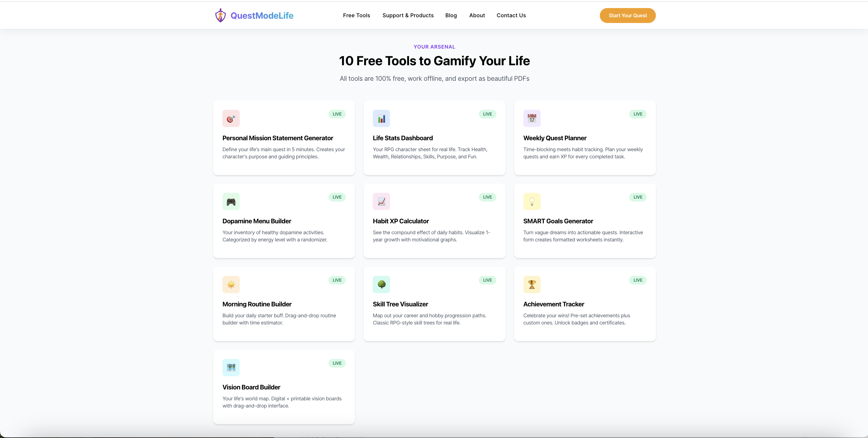868x438 pixels.
Task: Click the target icon for Mission Statement Generator
Action: (x=231, y=118)
